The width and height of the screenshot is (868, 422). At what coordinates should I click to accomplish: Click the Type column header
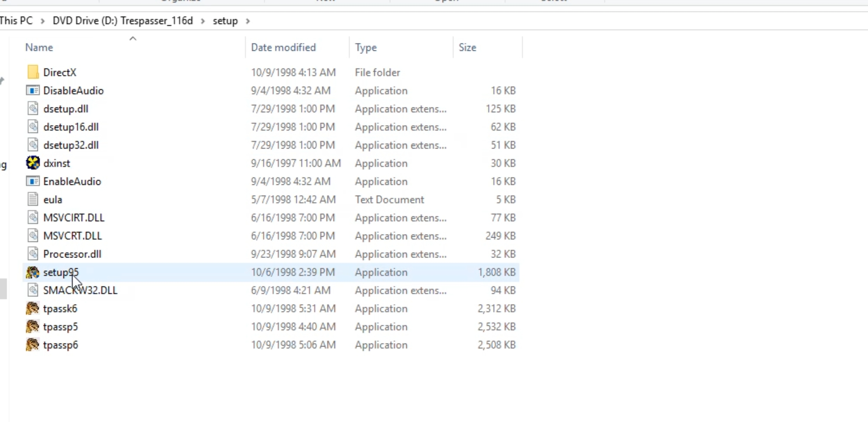[x=366, y=47]
